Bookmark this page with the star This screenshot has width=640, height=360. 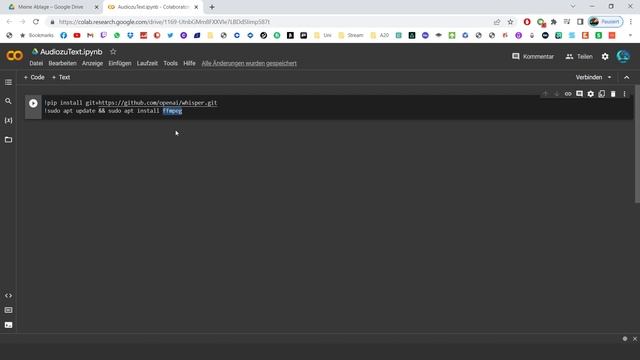coord(510,22)
